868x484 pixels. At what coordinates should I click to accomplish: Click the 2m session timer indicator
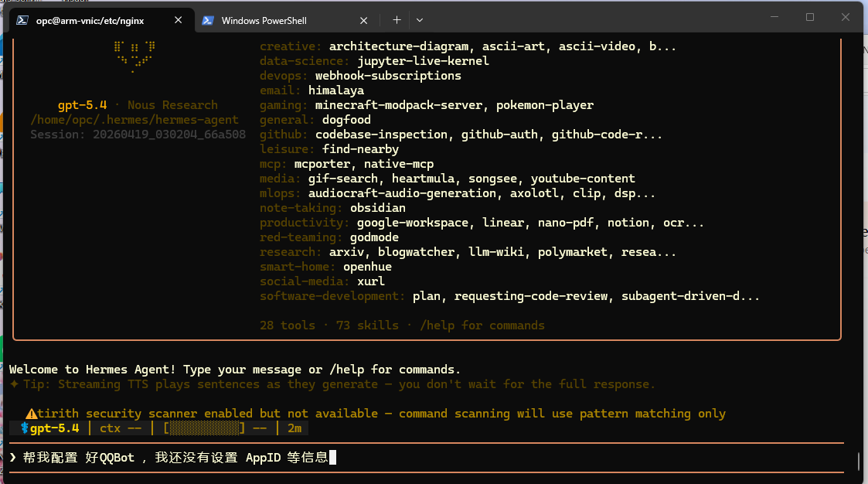(x=294, y=428)
